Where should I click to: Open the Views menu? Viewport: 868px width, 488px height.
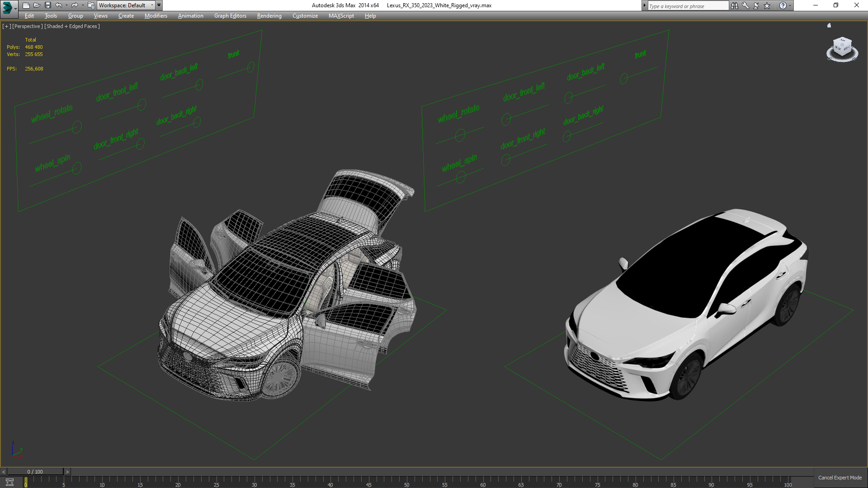100,16
